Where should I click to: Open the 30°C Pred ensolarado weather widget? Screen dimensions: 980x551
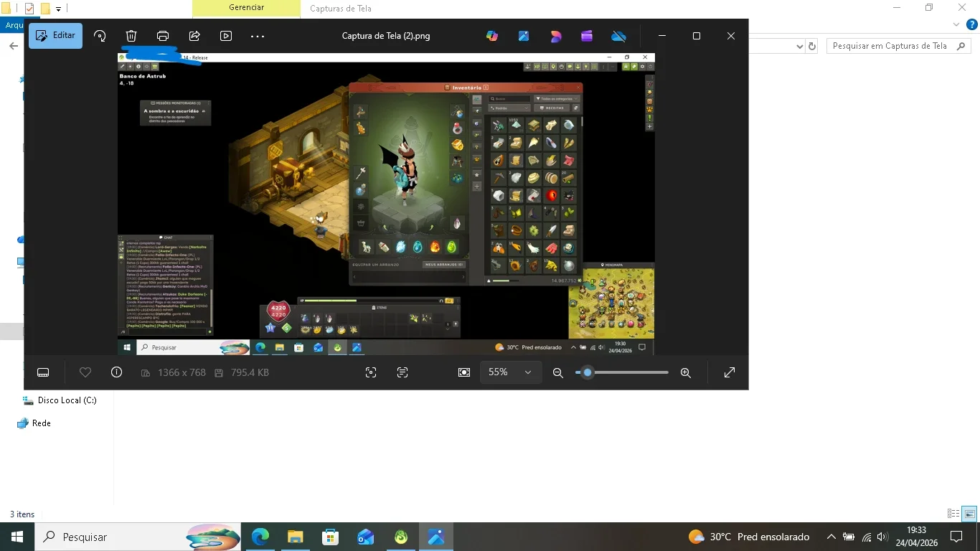click(x=748, y=537)
